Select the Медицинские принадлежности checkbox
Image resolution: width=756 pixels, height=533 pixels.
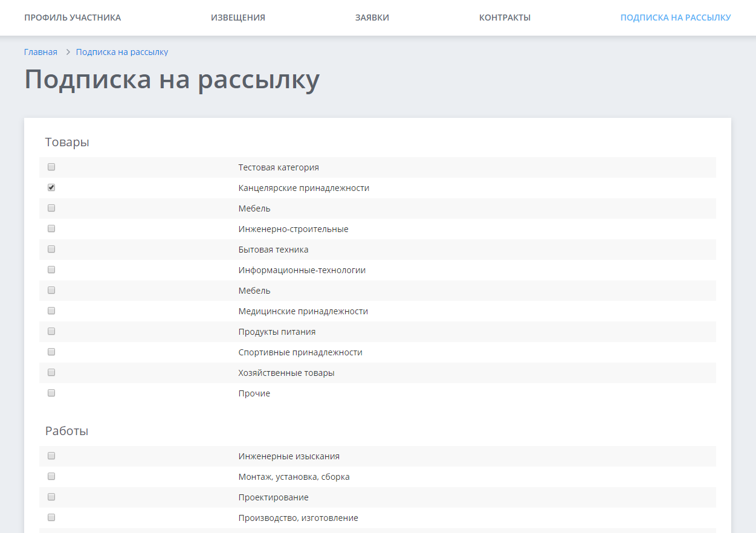(51, 311)
